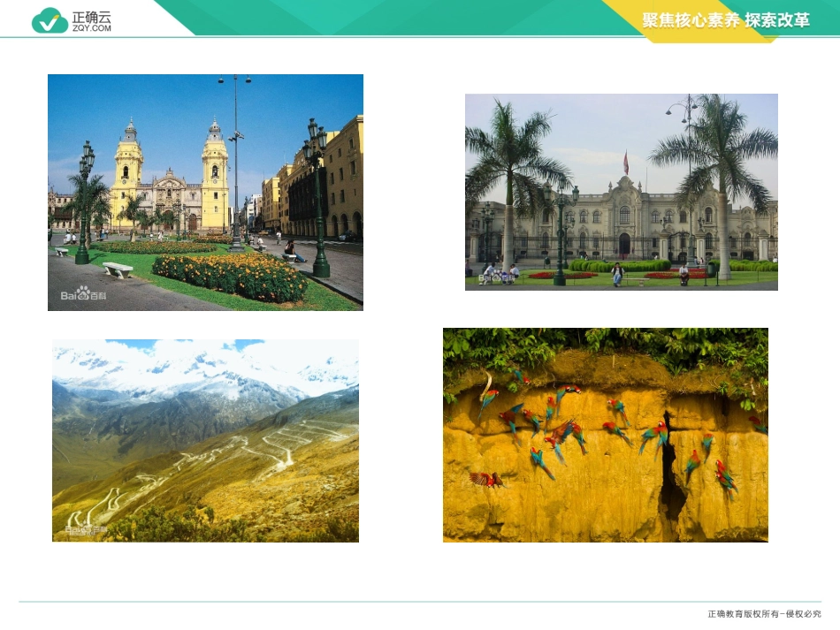Click the orange flower bed in plaza photo
This screenshot has height=630, width=840.
pyautogui.click(x=230, y=276)
